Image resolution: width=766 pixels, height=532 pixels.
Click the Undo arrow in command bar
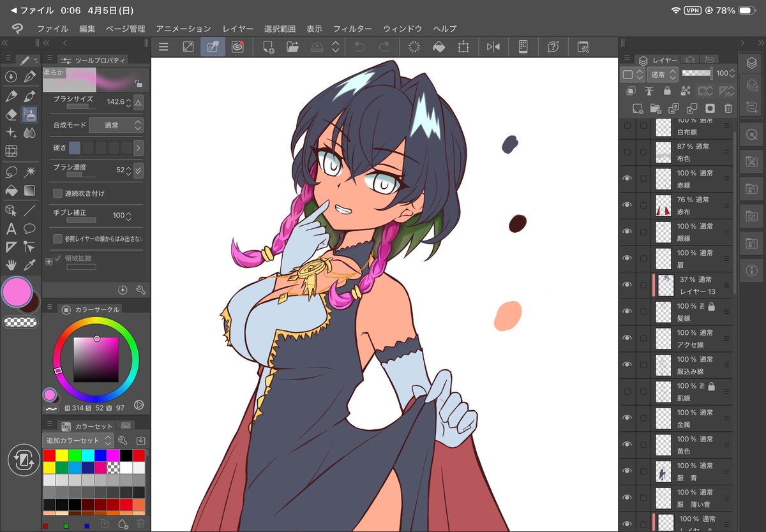click(x=359, y=47)
